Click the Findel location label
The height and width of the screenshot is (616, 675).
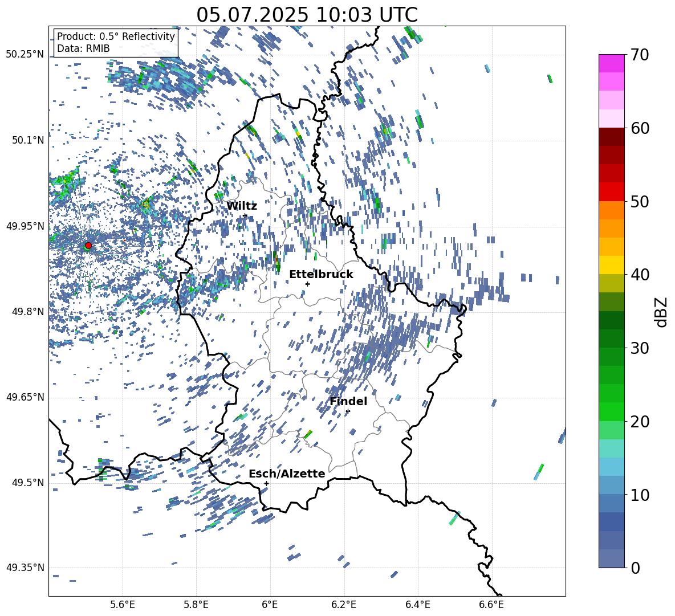point(348,401)
